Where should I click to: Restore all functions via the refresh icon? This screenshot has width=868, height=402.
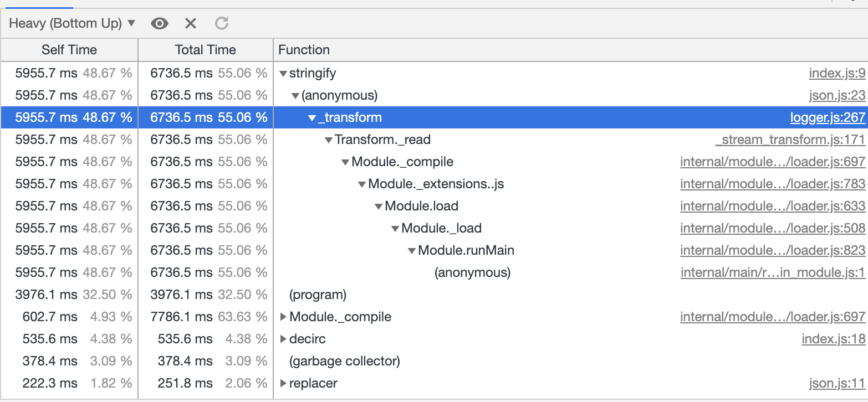[x=221, y=23]
